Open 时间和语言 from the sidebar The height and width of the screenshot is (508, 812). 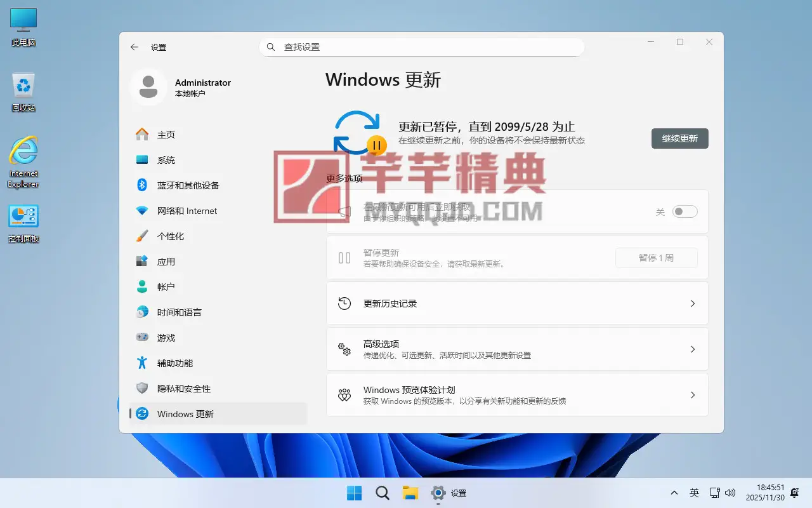[x=179, y=312]
